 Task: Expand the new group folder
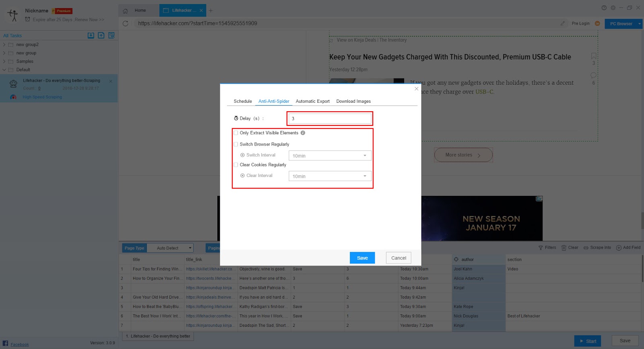[4, 53]
